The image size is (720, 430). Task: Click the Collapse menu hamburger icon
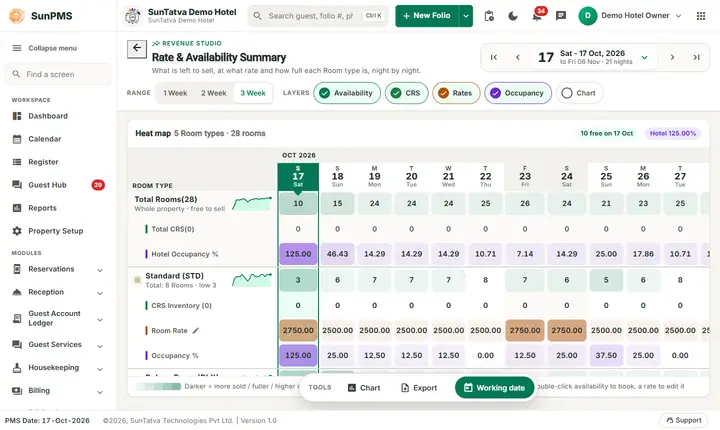[x=17, y=48]
